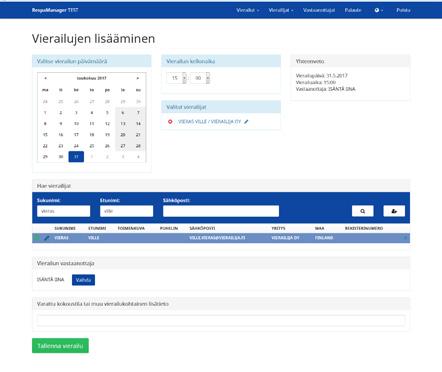Go to previous month in calendar

[x=45, y=78]
